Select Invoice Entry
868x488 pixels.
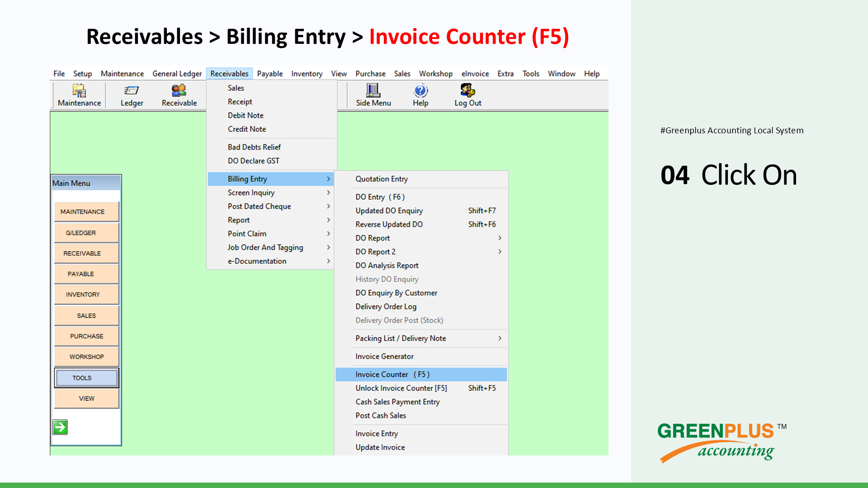point(421,434)
